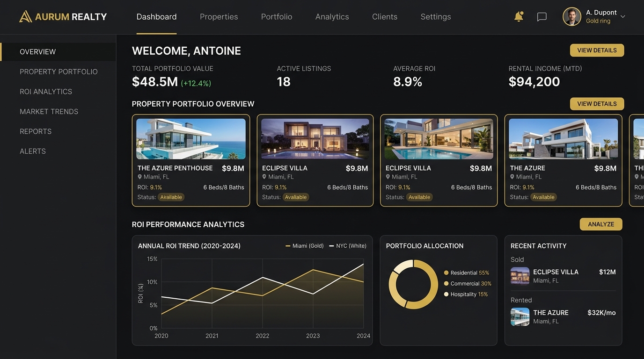Viewport: 644px width, 359px height.
Task: Click the Eclipse Villa $12M sold entry
Action: pyautogui.click(x=563, y=276)
